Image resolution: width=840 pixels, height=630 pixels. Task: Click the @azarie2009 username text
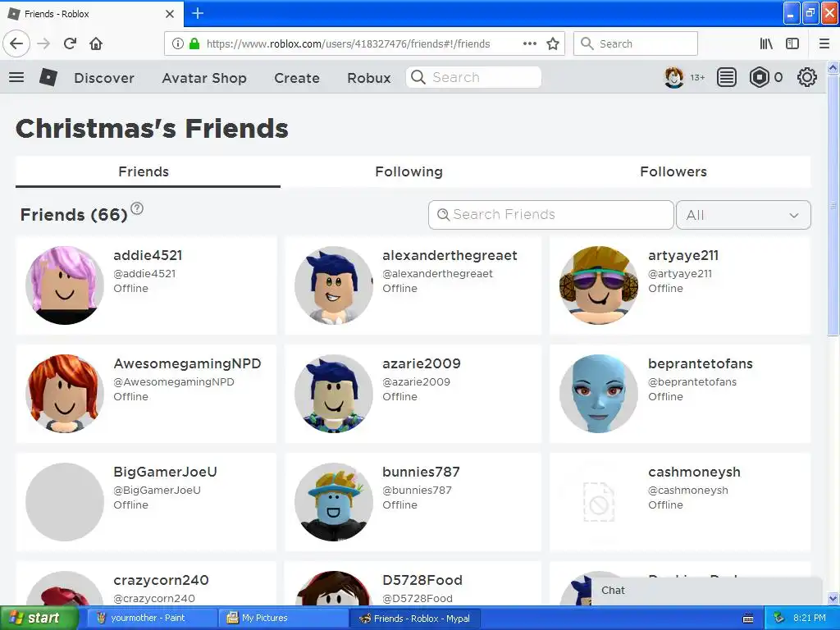pos(416,382)
